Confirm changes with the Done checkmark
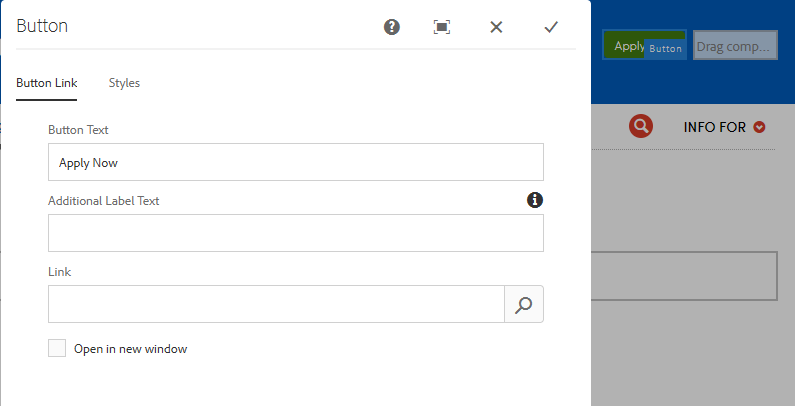The width and height of the screenshot is (795, 406). tap(550, 27)
